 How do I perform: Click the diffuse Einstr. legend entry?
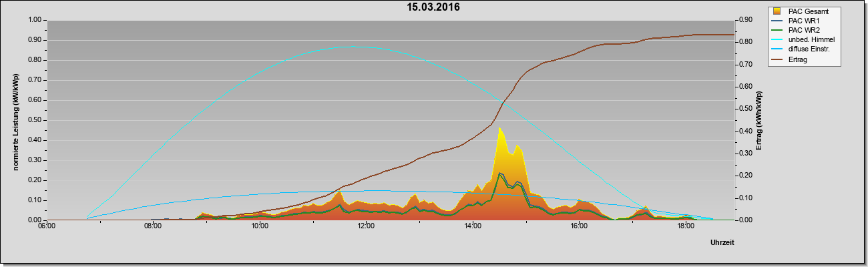803,49
